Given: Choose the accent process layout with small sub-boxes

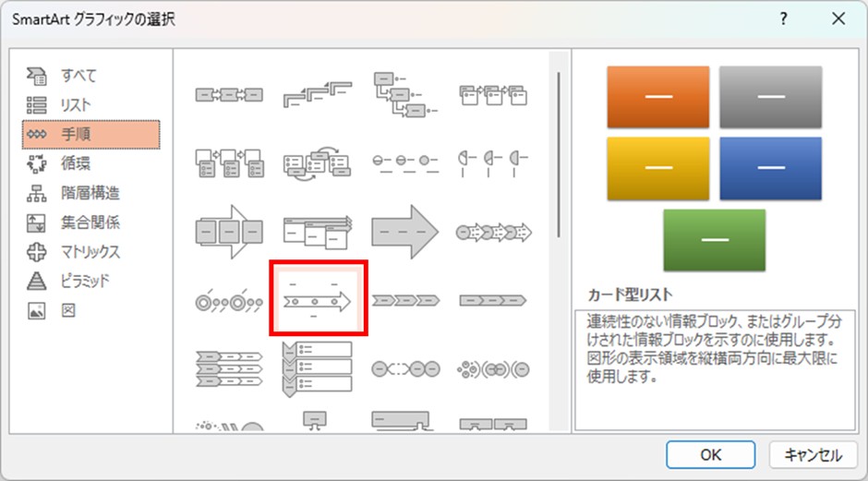Looking at the screenshot, I should (493, 95).
